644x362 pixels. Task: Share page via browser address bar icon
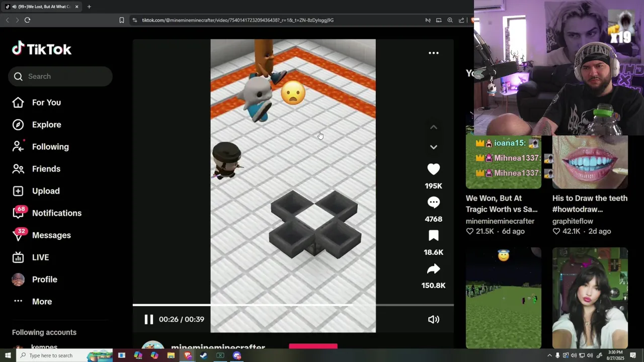point(461,20)
